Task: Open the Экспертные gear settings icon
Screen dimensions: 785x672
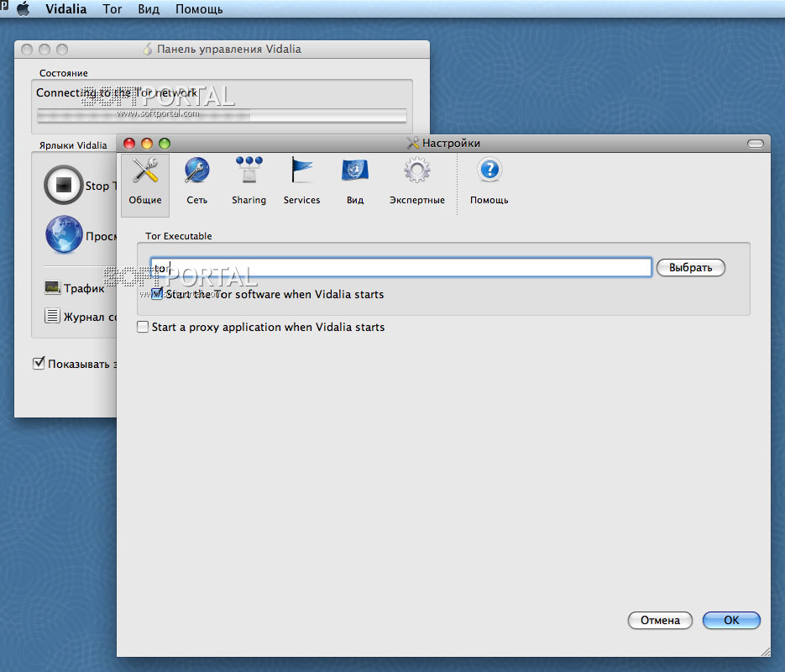Action: click(417, 171)
